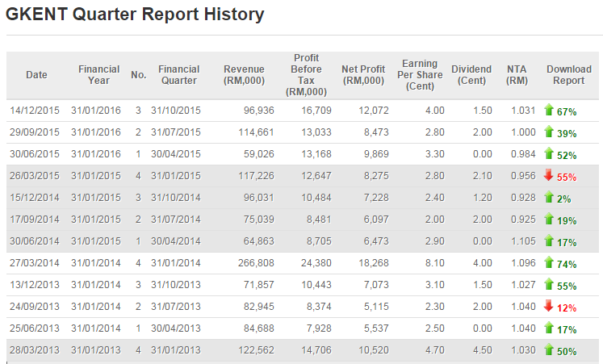Click NTA value 1.105
Screen dimensions: 603x364
pos(523,241)
